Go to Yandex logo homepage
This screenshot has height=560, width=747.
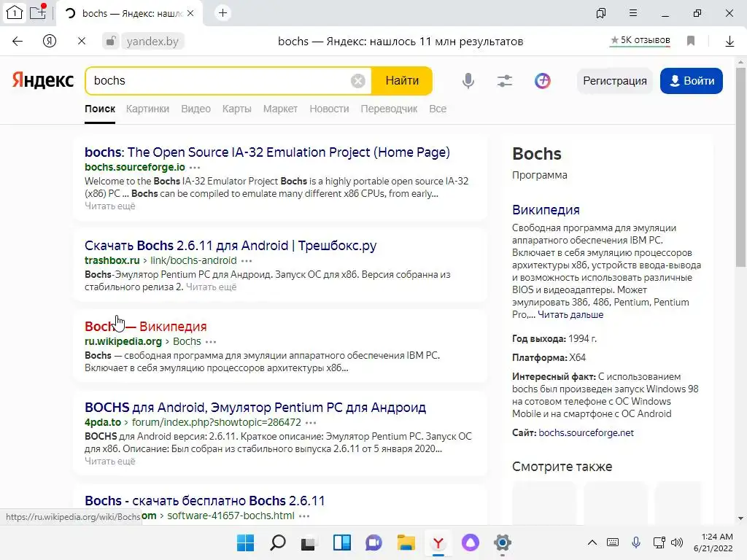[x=43, y=80]
